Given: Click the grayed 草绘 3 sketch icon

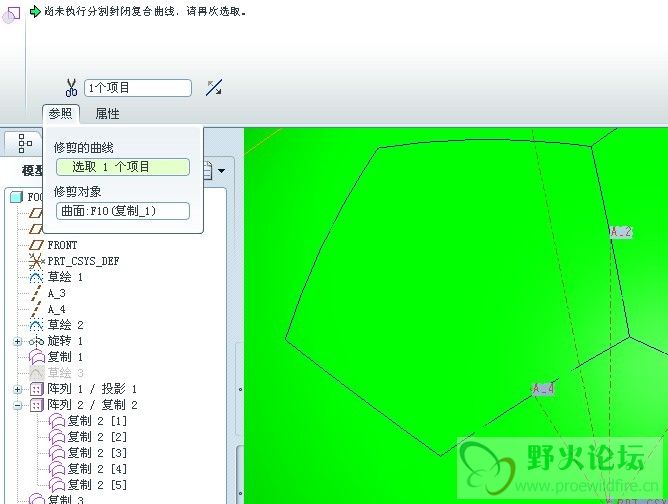Looking at the screenshot, I should tap(37, 373).
